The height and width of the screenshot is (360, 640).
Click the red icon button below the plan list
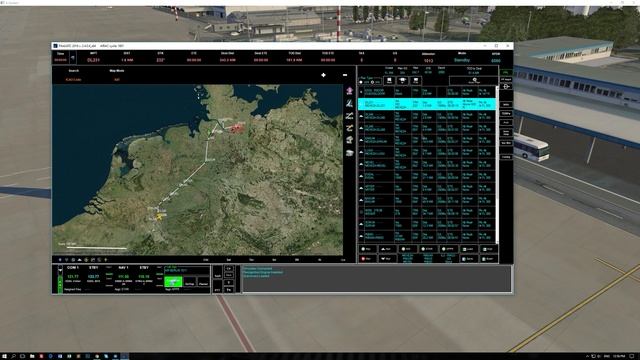(367, 258)
